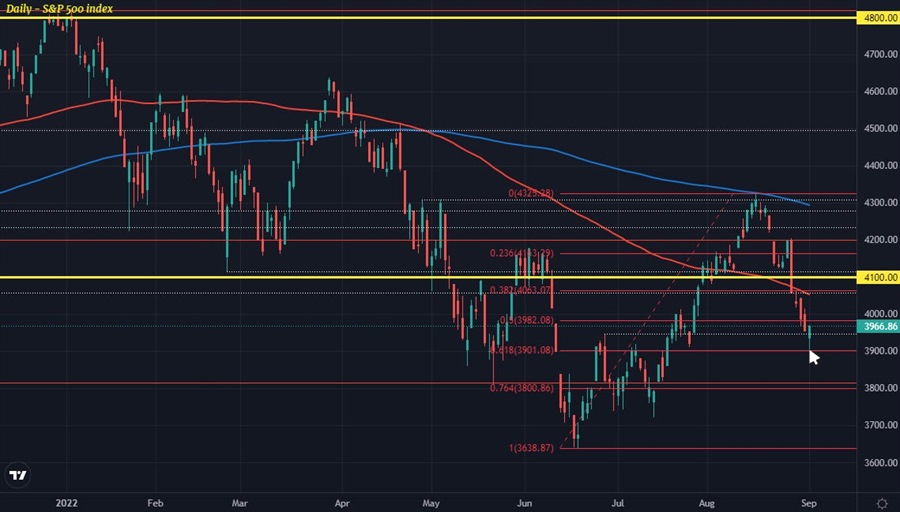
Task: Select the 0.618 (3901.08) Fibonacci level label
Action: [522, 351]
